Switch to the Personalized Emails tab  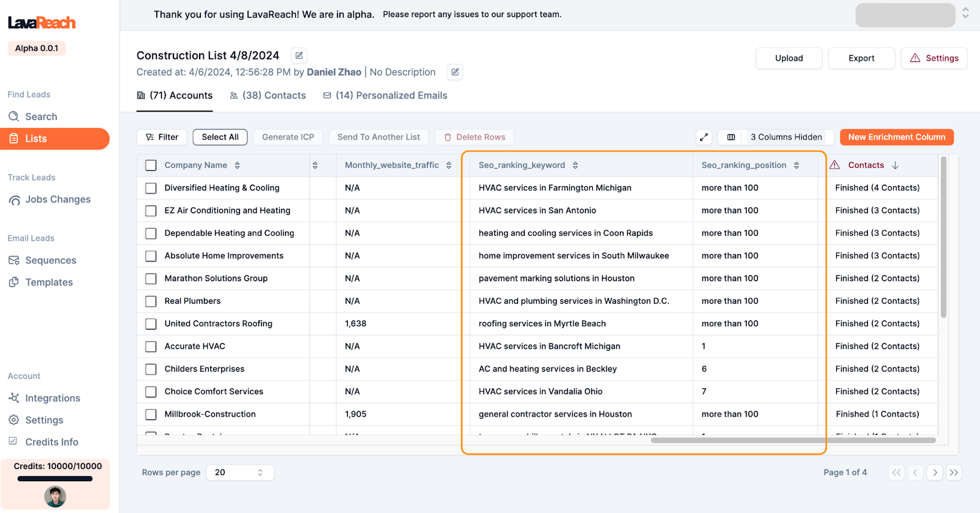385,95
